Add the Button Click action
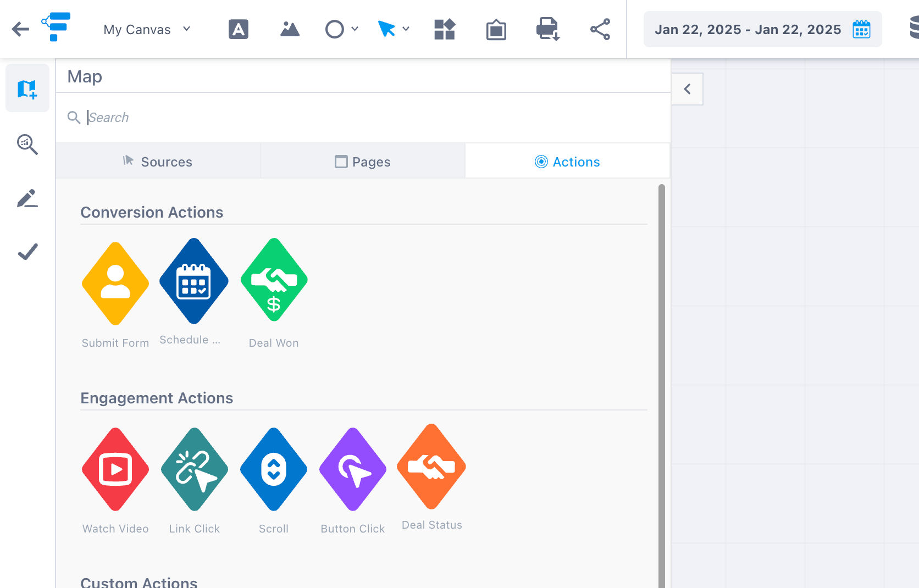This screenshot has width=919, height=588. [353, 469]
